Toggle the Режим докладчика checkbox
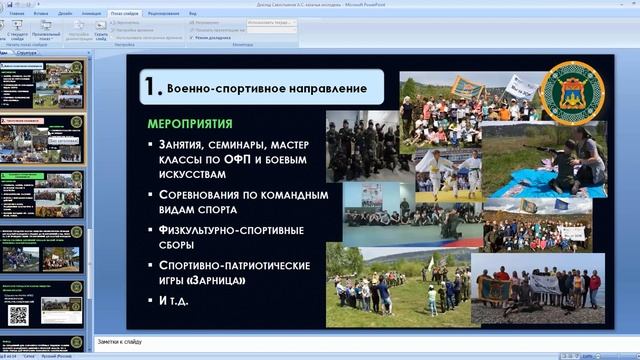This screenshot has height=360, width=640. (x=211, y=38)
